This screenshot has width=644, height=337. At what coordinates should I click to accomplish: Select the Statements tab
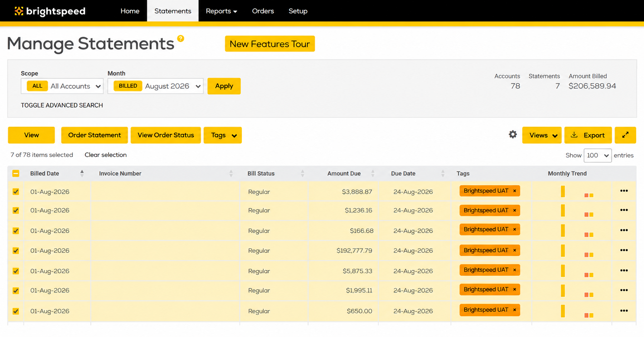point(173,11)
